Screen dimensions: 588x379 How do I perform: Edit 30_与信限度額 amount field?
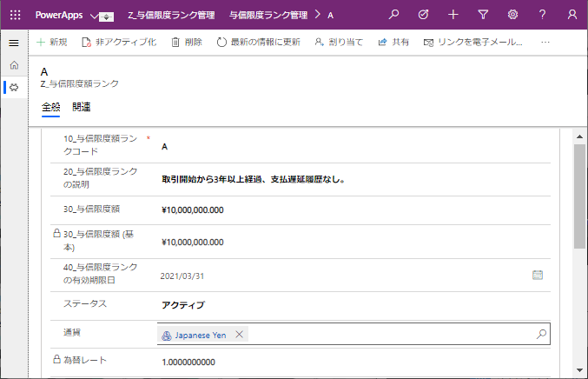353,209
